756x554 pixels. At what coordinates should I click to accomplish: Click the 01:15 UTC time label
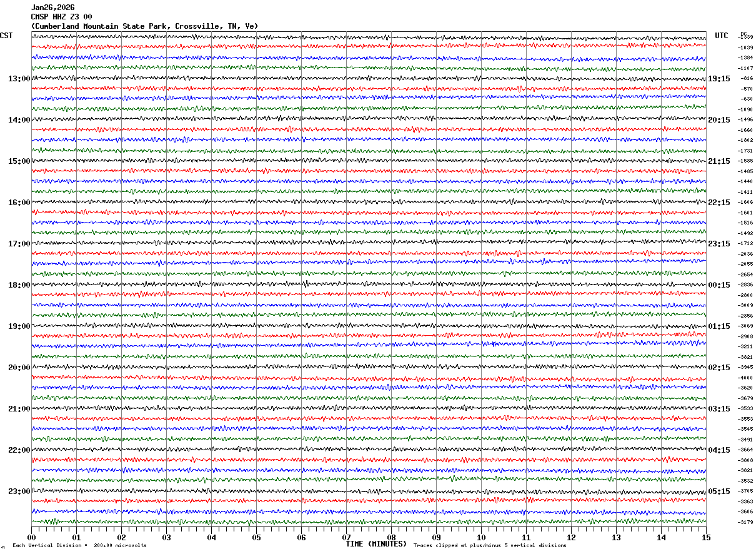click(719, 326)
